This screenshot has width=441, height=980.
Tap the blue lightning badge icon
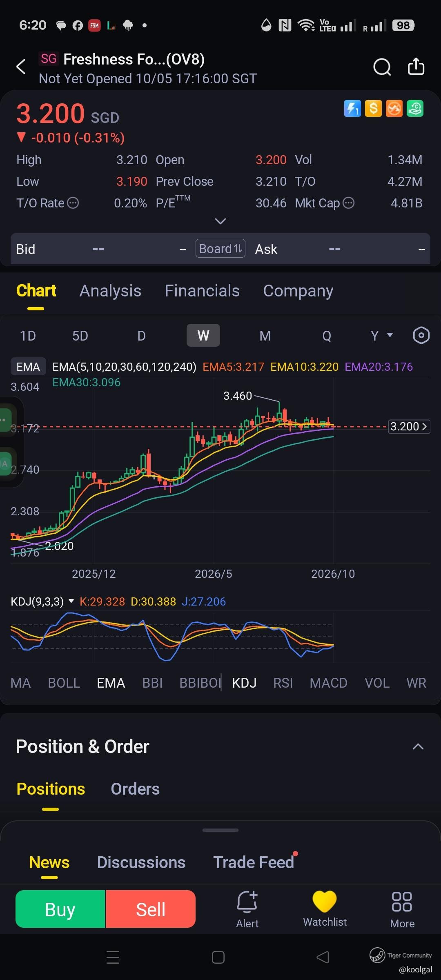click(352, 109)
